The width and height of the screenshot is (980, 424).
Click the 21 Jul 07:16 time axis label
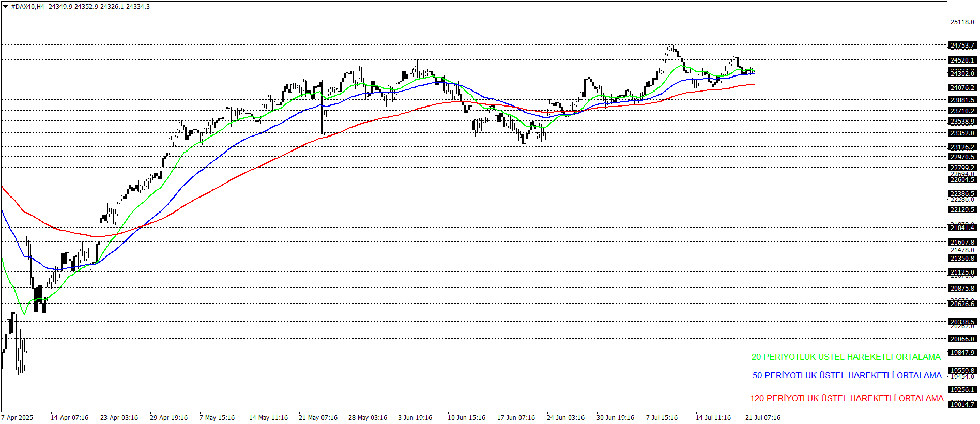coord(763,418)
